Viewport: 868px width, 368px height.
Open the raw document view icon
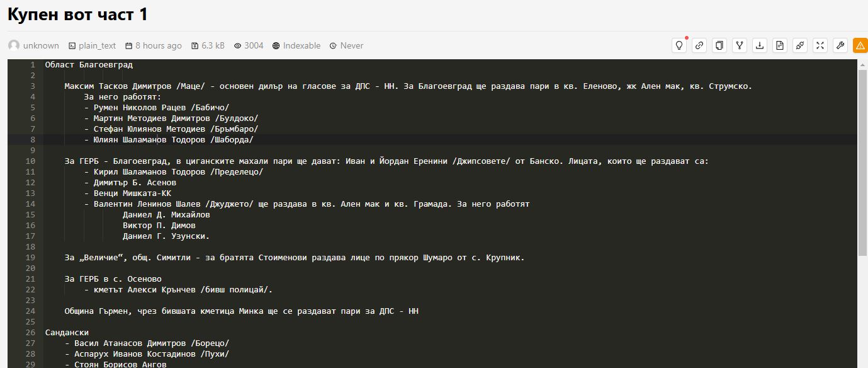click(x=780, y=45)
